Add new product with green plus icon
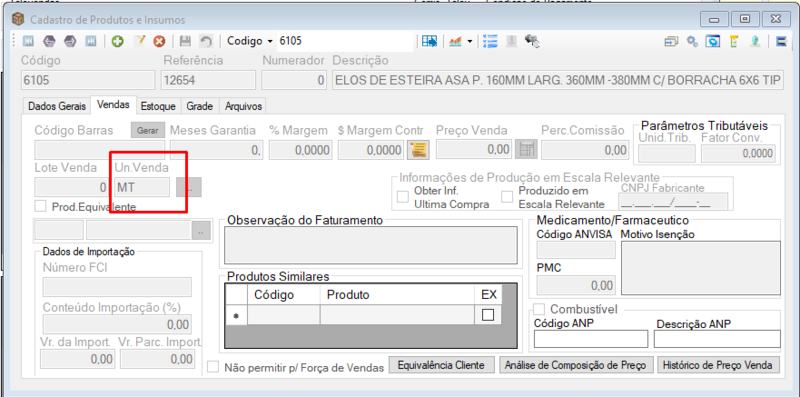 click(118, 41)
